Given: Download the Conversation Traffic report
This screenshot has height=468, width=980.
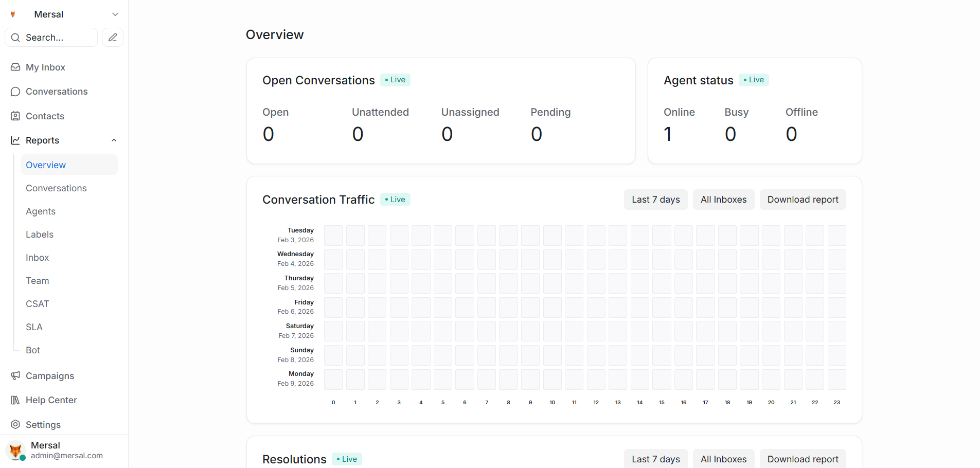Looking at the screenshot, I should (x=803, y=200).
